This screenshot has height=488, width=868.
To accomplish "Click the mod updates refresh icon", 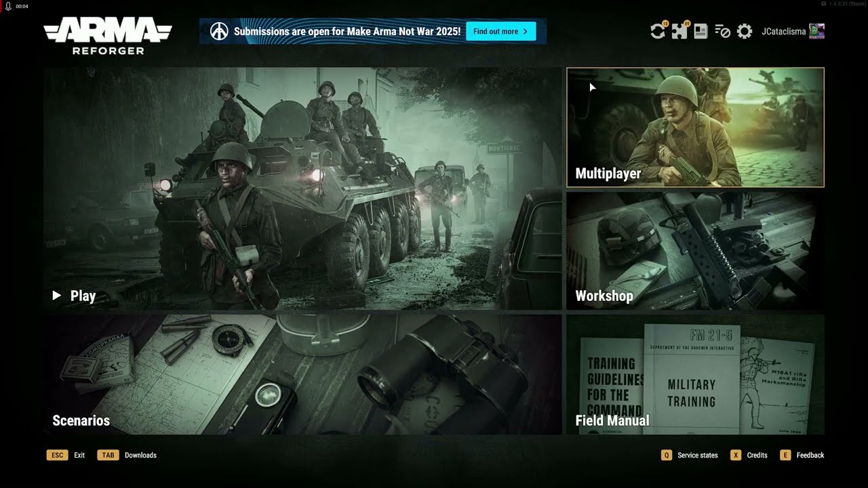I will (657, 31).
